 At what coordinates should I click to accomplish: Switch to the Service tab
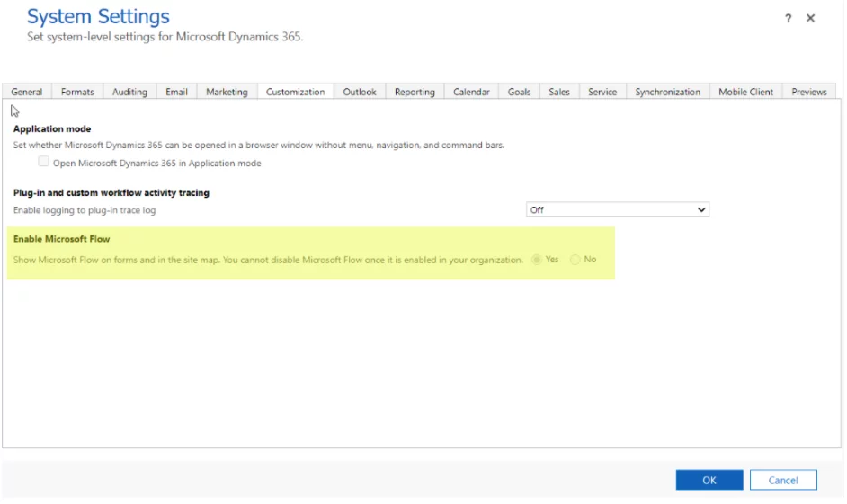click(x=602, y=92)
